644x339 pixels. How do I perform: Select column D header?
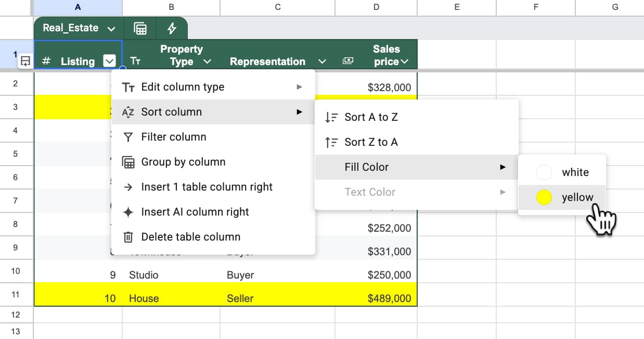click(376, 7)
